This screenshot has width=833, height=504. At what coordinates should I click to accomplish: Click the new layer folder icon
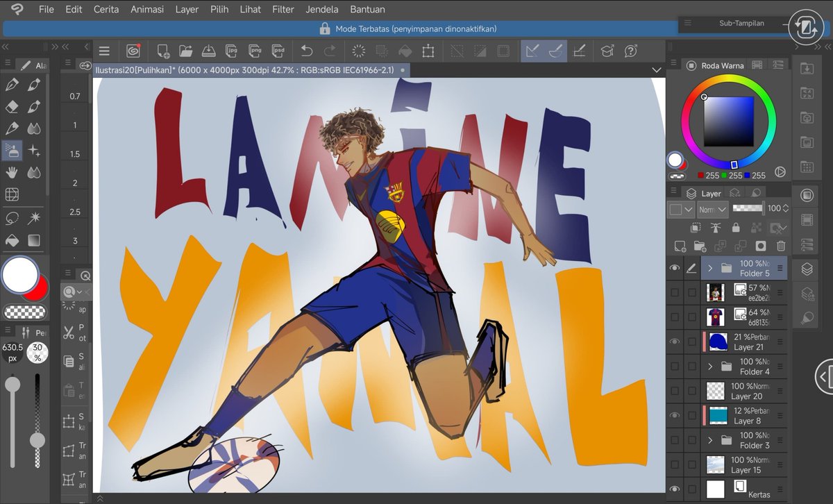[700, 246]
